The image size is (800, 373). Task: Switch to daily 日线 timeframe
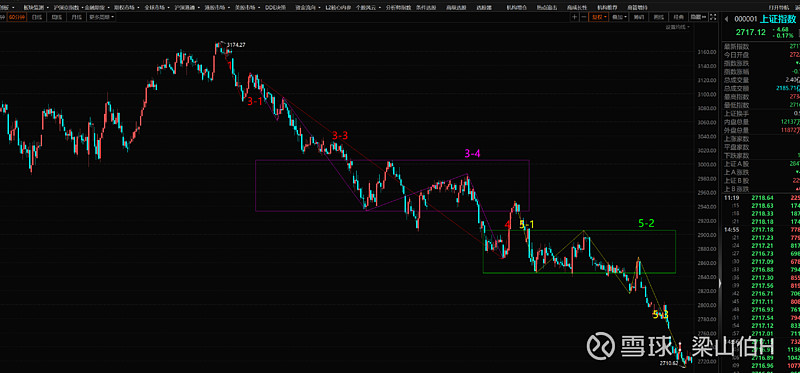37,17
